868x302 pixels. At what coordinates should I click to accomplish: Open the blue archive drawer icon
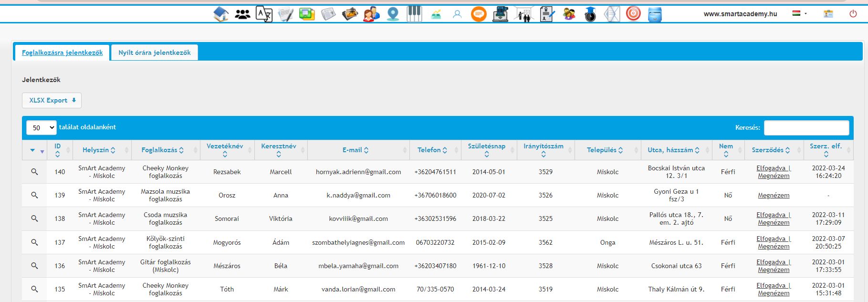pos(655,14)
